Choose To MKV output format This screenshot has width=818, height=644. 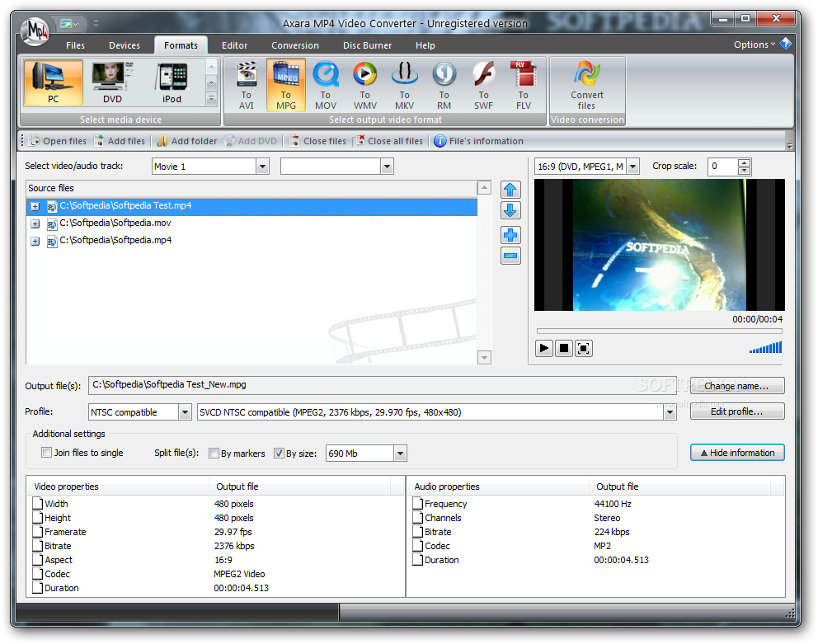tap(404, 86)
